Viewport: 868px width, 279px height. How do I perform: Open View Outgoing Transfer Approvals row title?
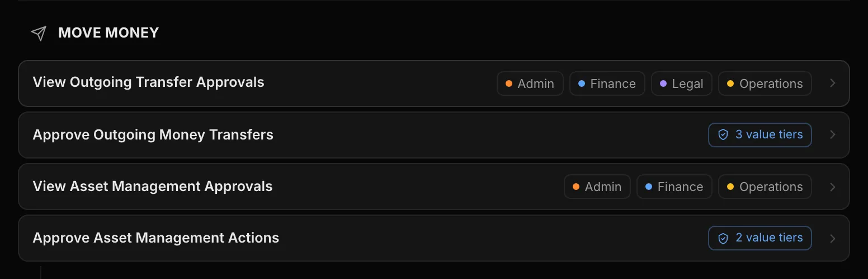149,82
